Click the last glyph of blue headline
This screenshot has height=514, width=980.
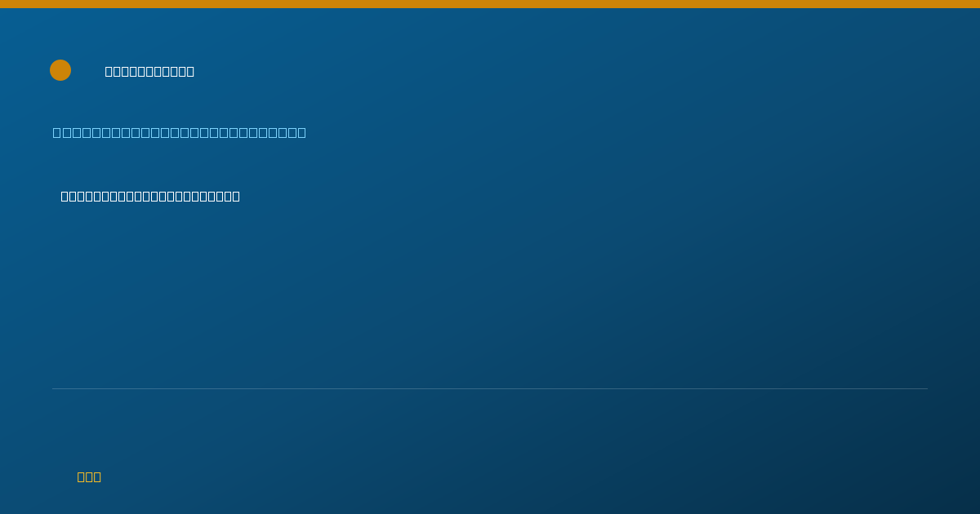301,132
